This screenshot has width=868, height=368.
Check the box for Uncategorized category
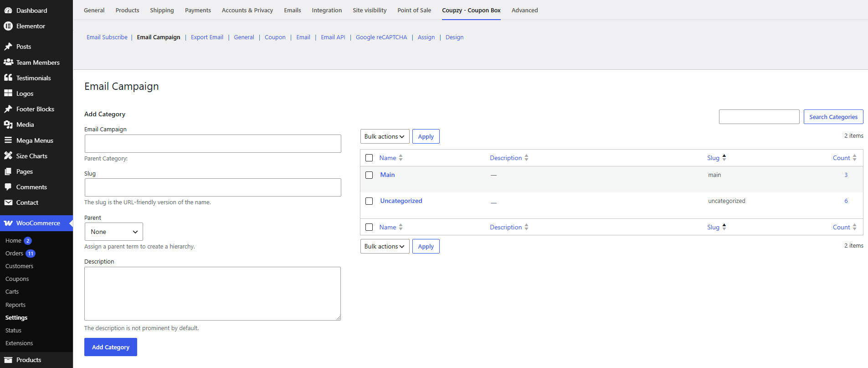point(369,201)
